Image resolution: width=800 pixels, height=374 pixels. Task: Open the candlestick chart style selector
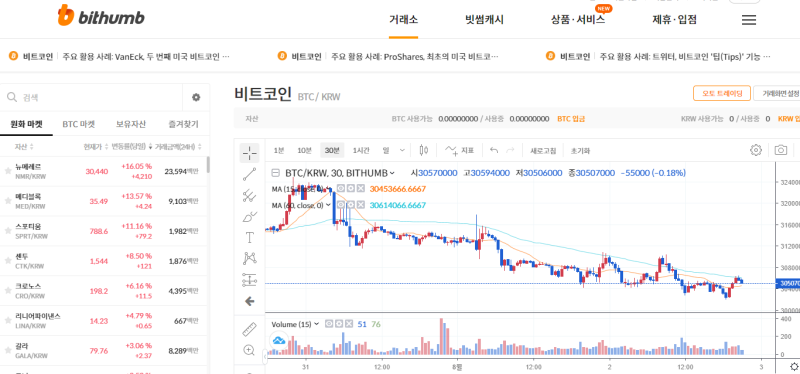(423, 150)
